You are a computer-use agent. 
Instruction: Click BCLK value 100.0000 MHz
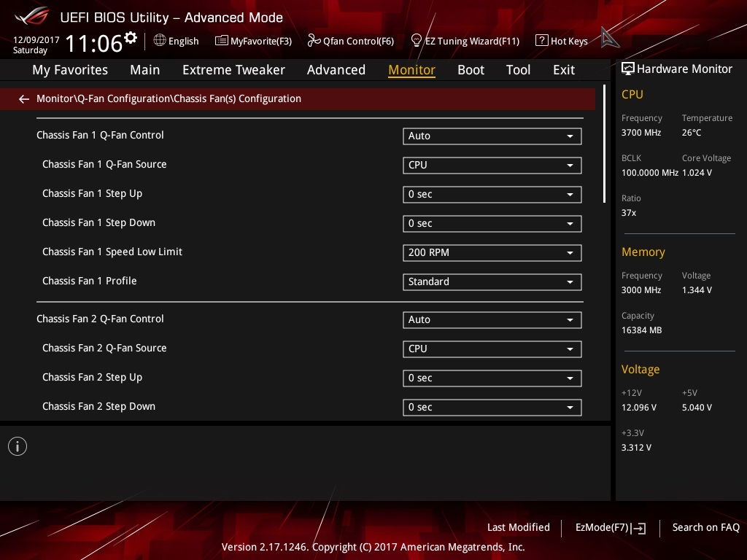(x=649, y=172)
